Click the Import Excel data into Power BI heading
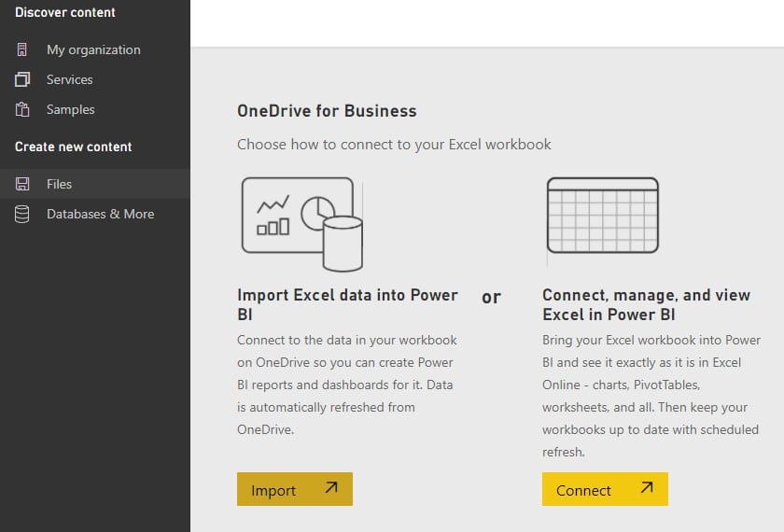784x532 pixels. (347, 304)
